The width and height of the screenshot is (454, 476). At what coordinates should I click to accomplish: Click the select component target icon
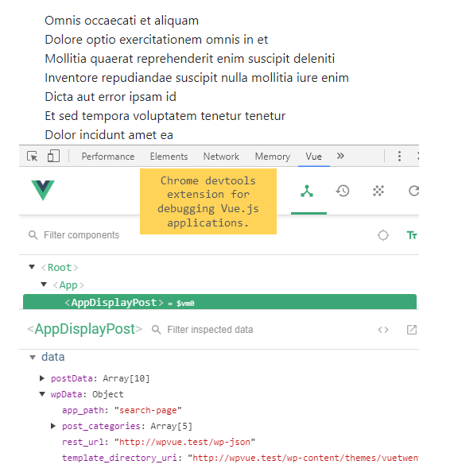pos(383,235)
